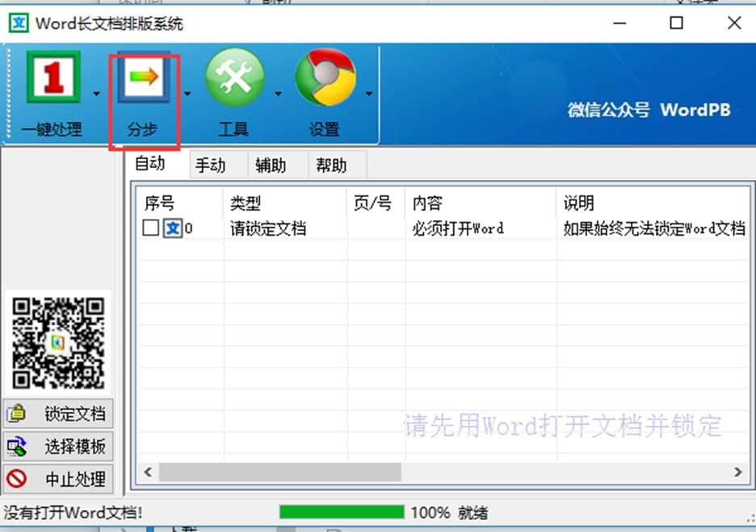This screenshot has height=532, width=756.
Task: Click the app logo in title bar
Action: click(x=18, y=23)
